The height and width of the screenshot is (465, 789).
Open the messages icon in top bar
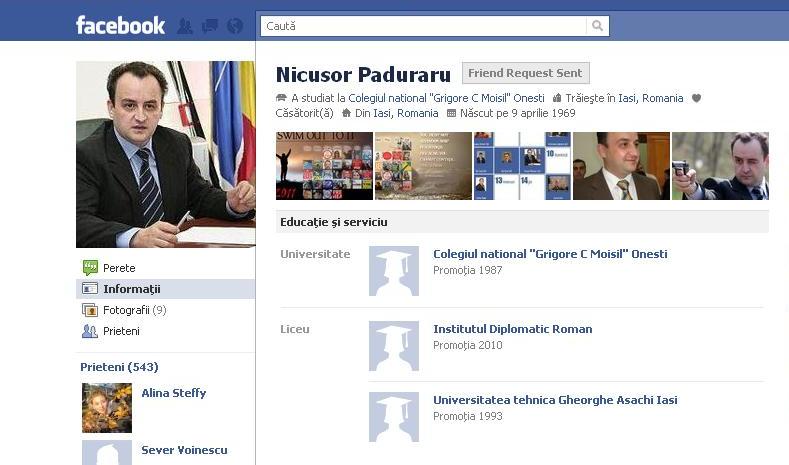[x=210, y=26]
